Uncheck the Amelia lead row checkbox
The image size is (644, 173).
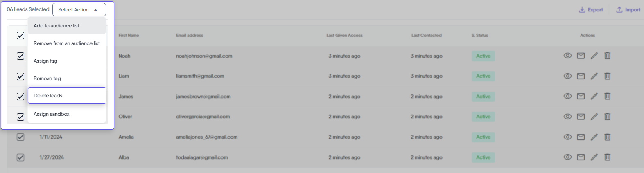pos(20,137)
